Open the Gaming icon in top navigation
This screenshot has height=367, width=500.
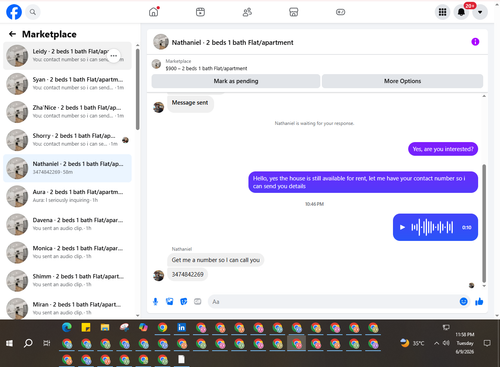340,12
